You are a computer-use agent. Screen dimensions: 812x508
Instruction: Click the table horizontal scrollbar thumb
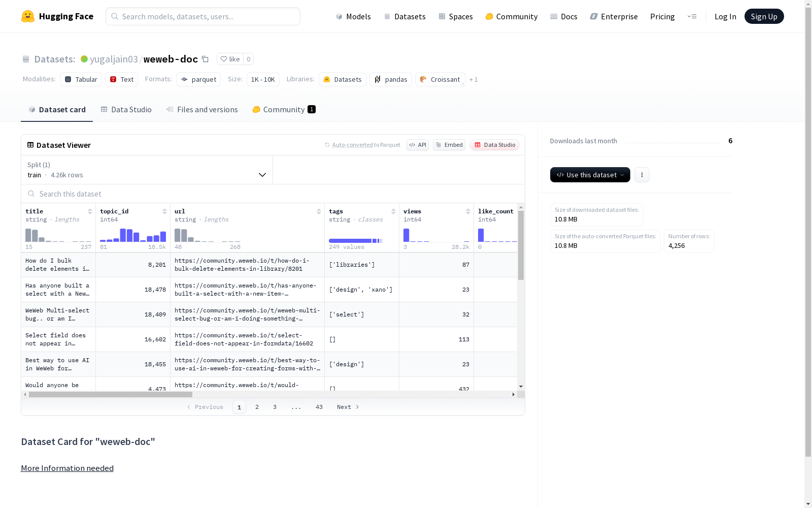pos(111,394)
